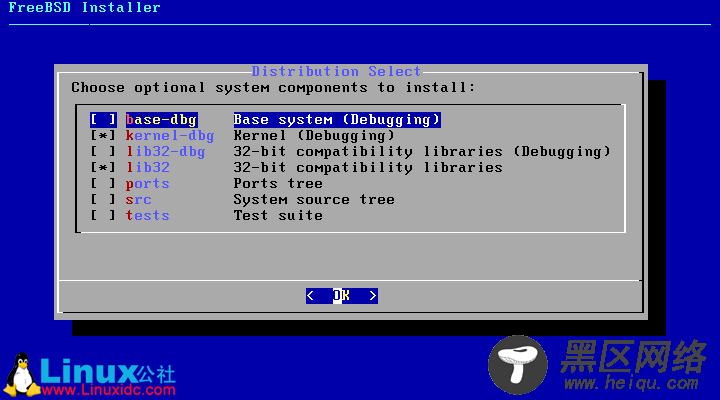Viewport: 720px width, 400px height.
Task: Select the tests component name
Action: click(x=148, y=215)
